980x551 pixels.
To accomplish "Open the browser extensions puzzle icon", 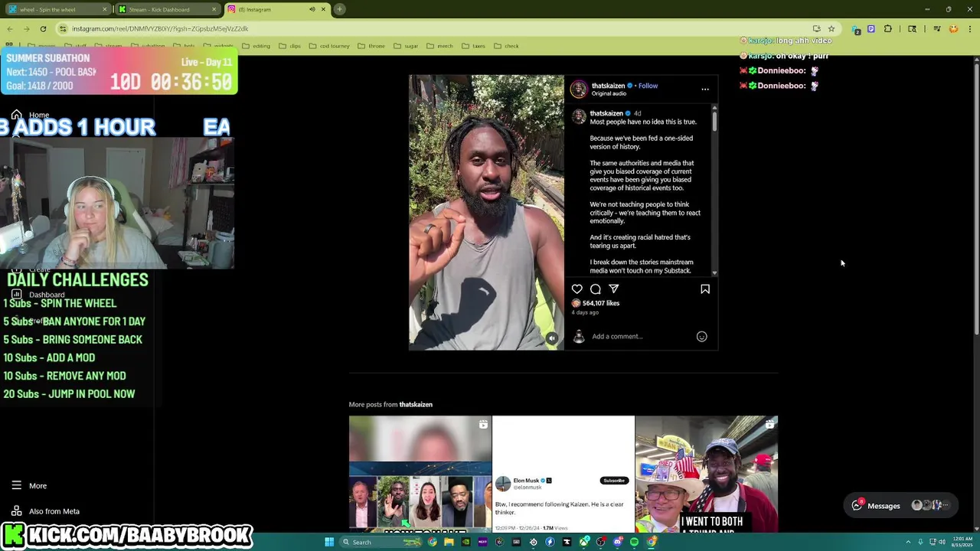I will pyautogui.click(x=888, y=28).
